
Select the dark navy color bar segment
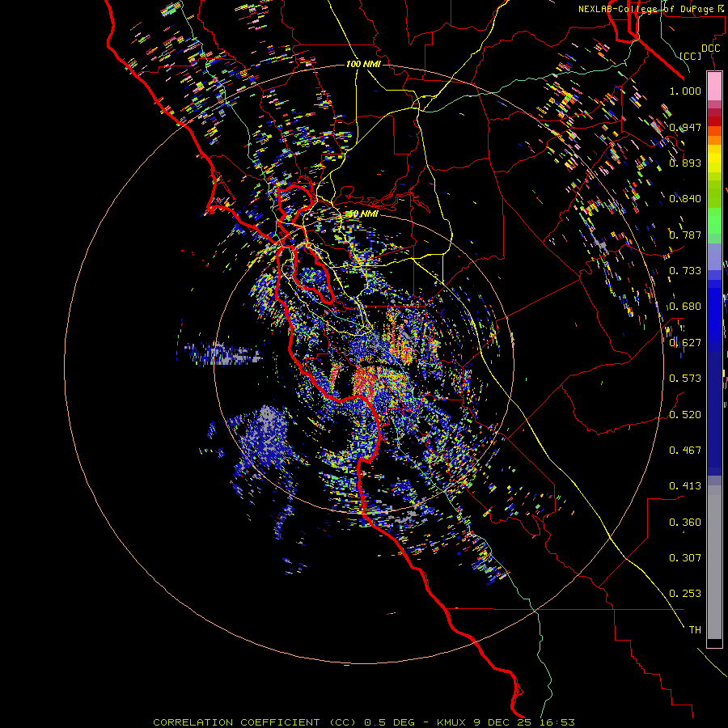[714, 413]
